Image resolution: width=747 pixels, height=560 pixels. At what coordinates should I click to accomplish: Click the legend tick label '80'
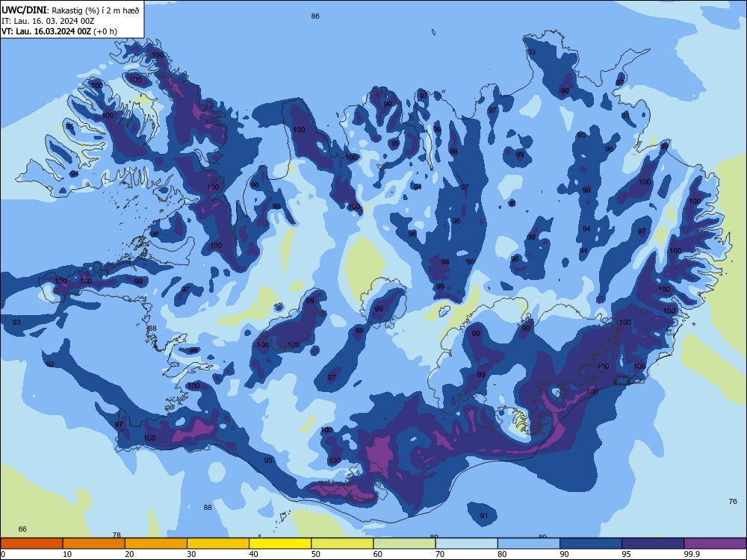click(x=502, y=554)
